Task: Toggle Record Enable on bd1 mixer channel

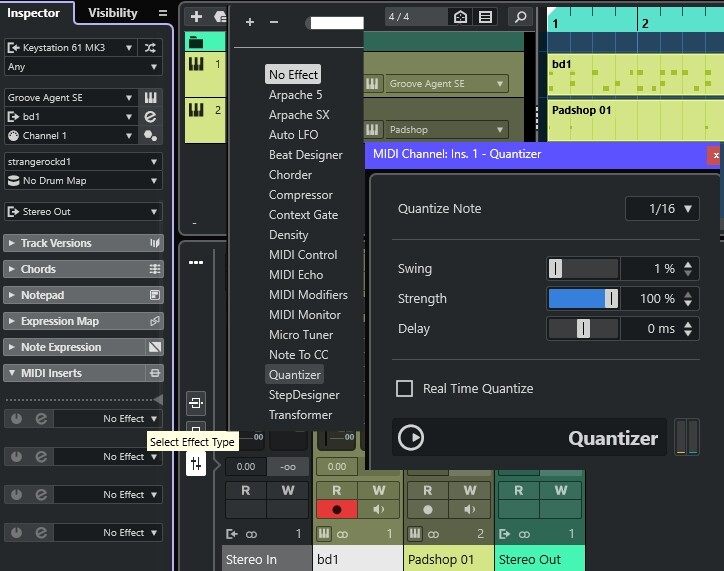Action: point(337,510)
